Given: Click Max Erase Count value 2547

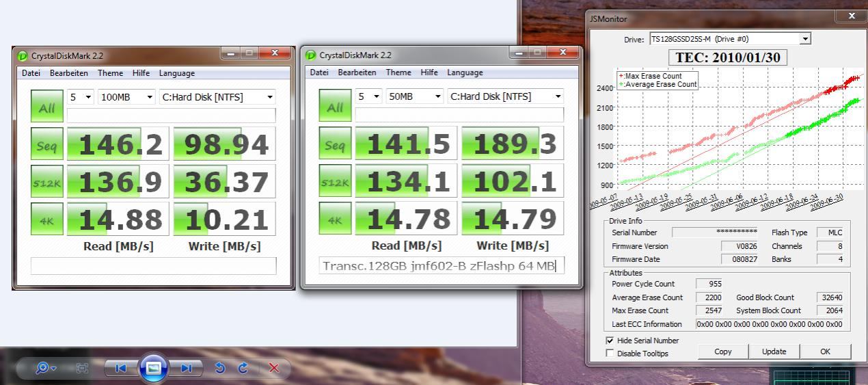Looking at the screenshot, I should click(x=709, y=310).
